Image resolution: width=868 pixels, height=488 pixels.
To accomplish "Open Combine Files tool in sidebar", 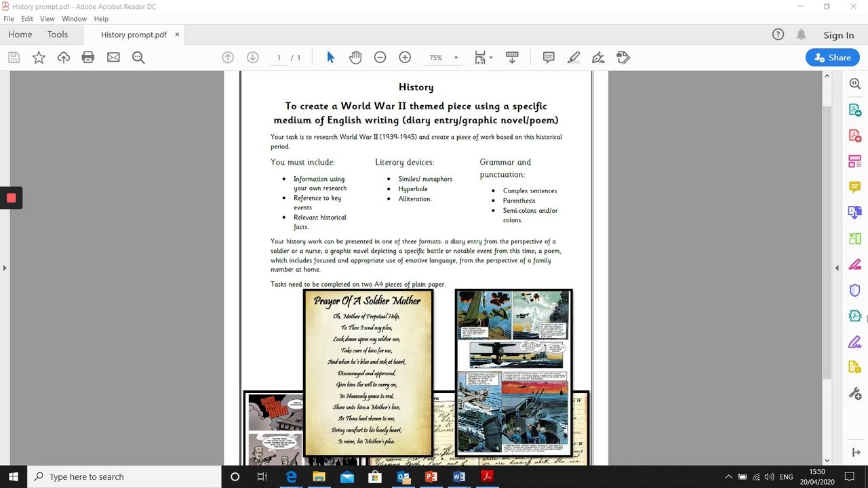I will point(854,213).
